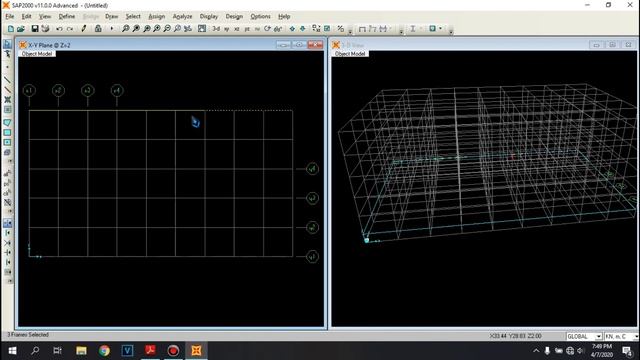Viewport: 640px width, 360px height.
Task: Open dropdown arrow beside the green square icon
Action: 440,29
